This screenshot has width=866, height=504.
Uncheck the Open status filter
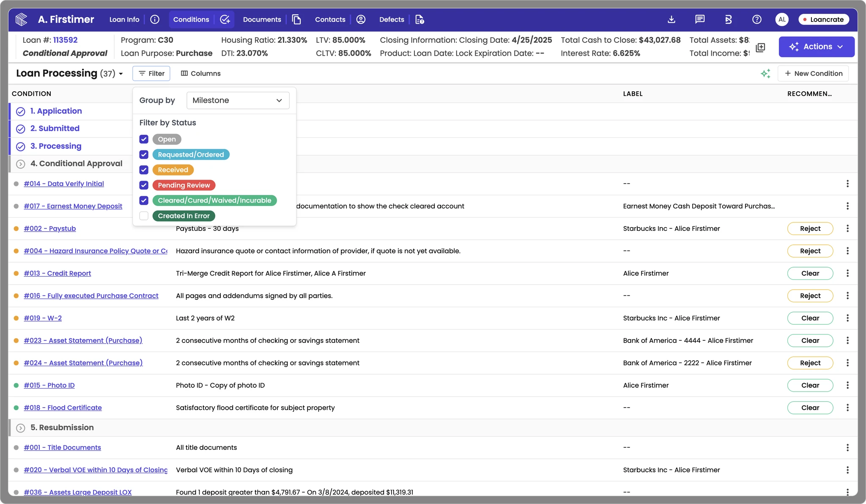pos(144,139)
